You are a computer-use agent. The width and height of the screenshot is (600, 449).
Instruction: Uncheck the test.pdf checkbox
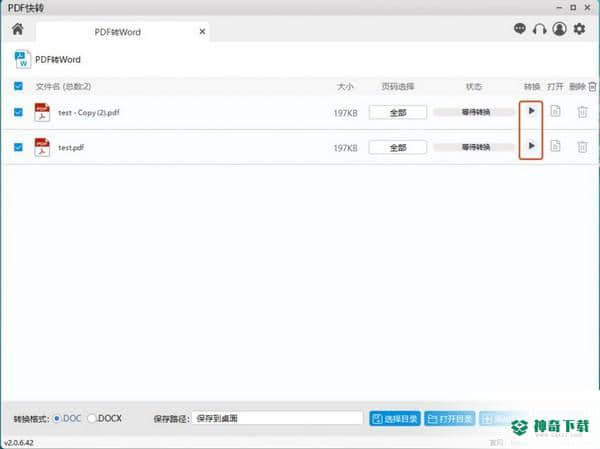pyautogui.click(x=18, y=147)
